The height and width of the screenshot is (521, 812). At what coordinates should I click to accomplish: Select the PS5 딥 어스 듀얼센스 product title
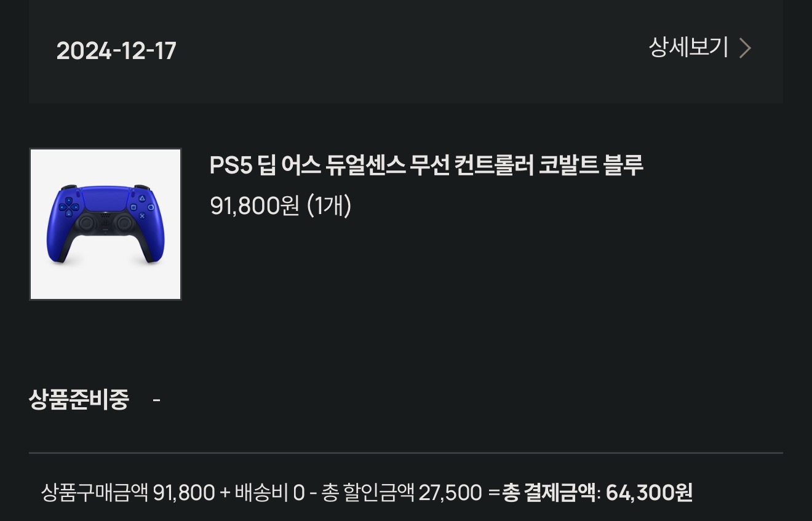pos(426,165)
